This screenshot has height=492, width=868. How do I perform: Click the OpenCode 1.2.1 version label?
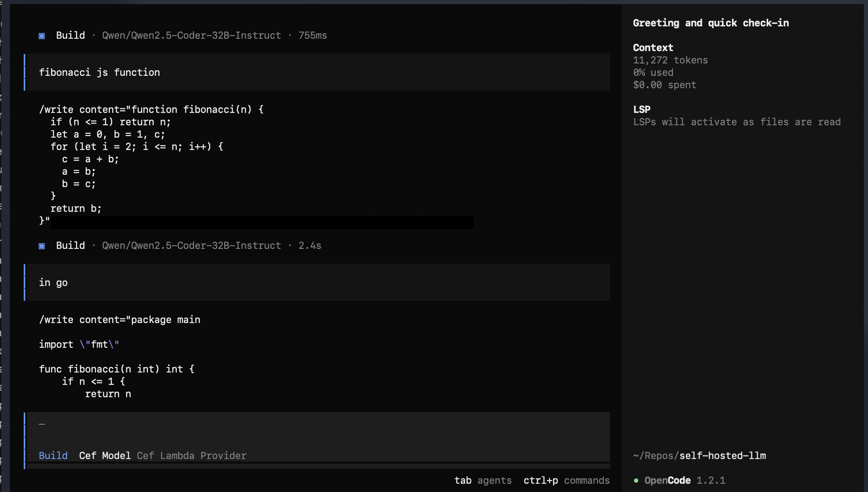pos(685,480)
